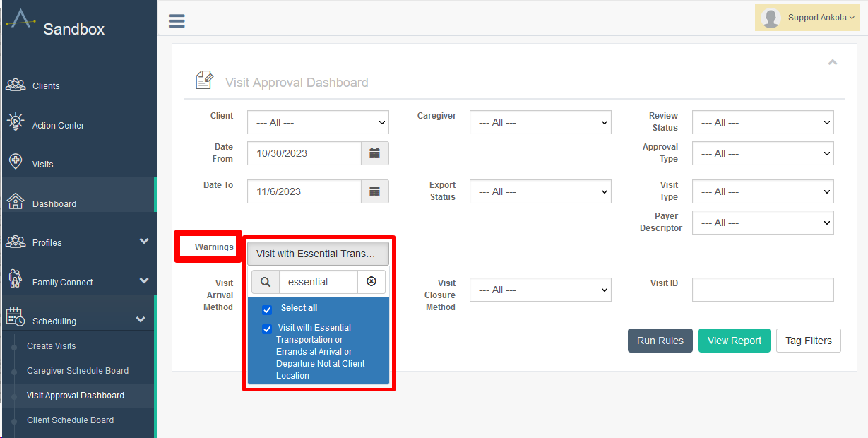Click the Profiles people icon
Viewport: 868px width, 438px height.
pyautogui.click(x=16, y=242)
